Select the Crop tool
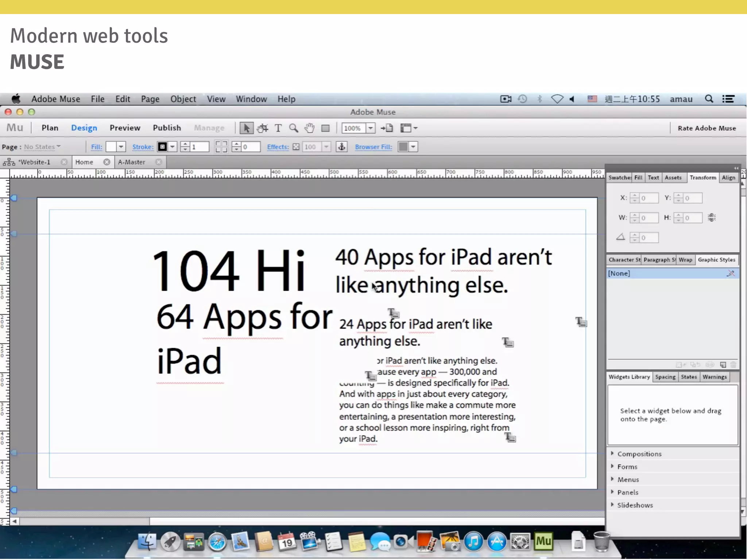The height and width of the screenshot is (560, 747). coord(262,128)
